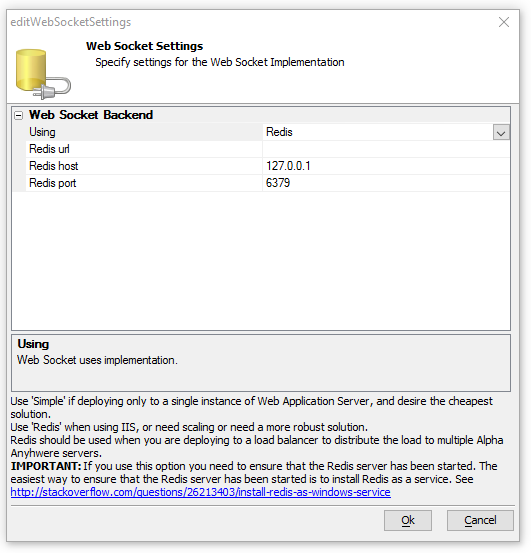Click the empty Redis url value field
The image size is (531, 553).
point(386,149)
